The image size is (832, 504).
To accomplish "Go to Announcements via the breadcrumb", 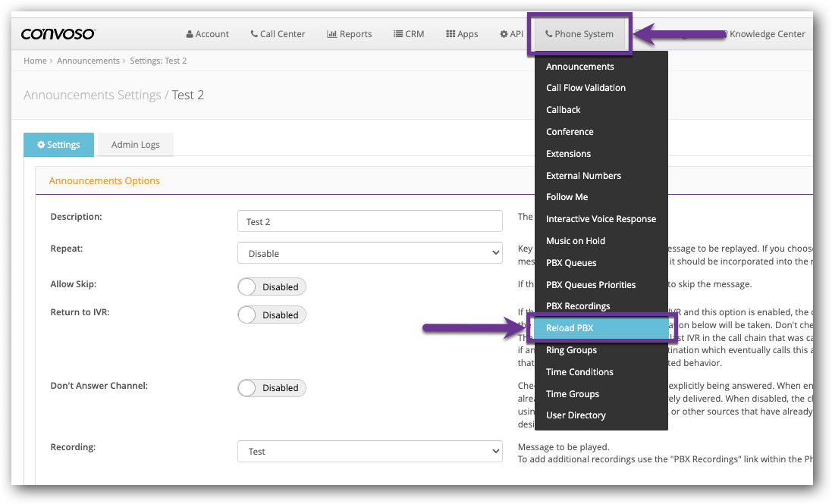I will tap(88, 60).
